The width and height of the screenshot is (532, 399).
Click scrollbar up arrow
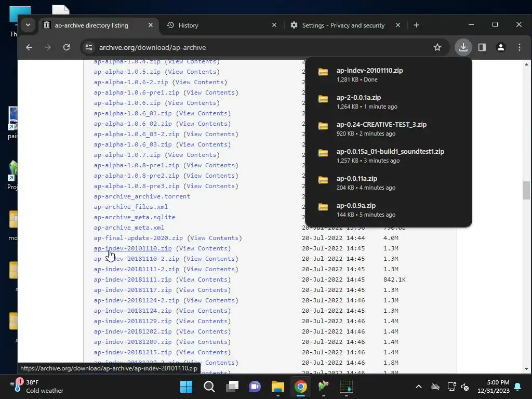(x=526, y=64)
